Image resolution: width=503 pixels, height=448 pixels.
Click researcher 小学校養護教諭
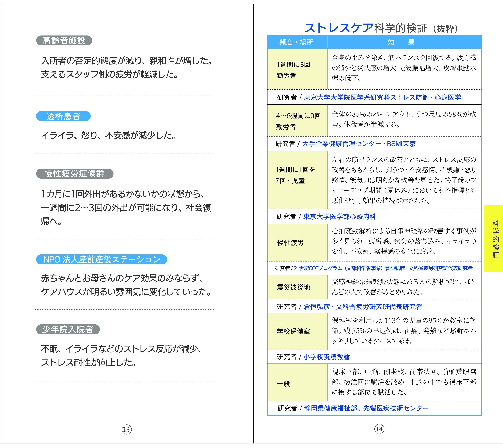coord(326,357)
